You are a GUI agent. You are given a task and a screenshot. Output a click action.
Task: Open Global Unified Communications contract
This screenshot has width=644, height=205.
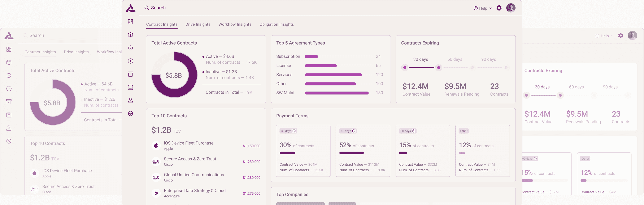(206, 177)
